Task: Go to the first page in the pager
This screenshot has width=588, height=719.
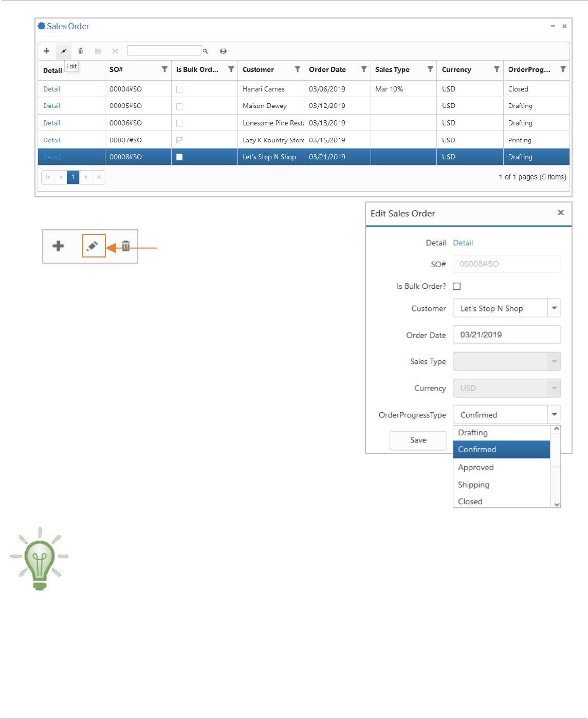Action: (x=48, y=177)
